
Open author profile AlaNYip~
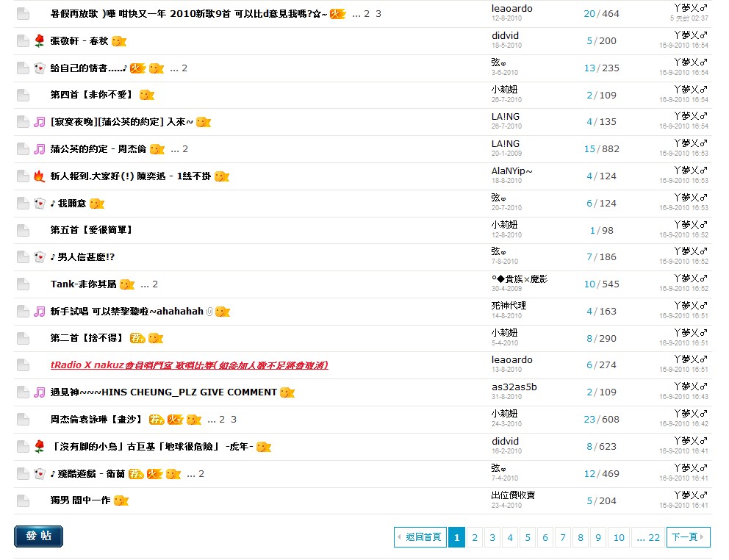(x=512, y=171)
